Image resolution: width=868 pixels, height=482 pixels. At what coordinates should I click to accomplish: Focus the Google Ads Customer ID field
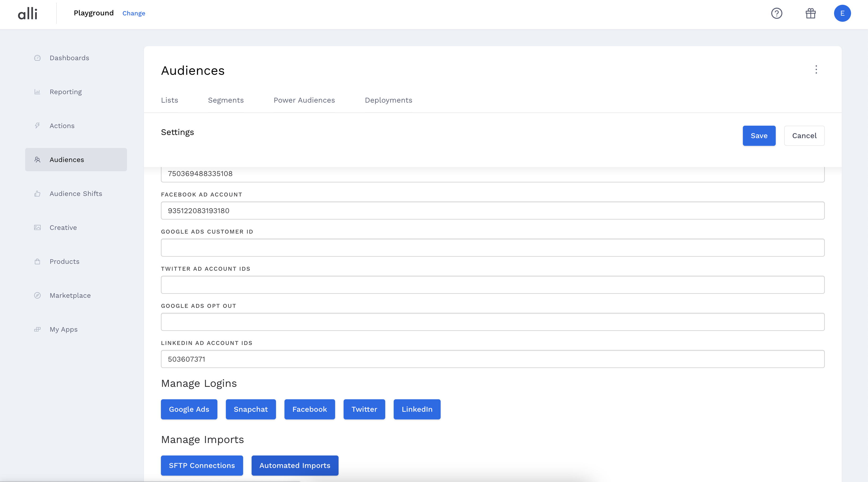493,248
